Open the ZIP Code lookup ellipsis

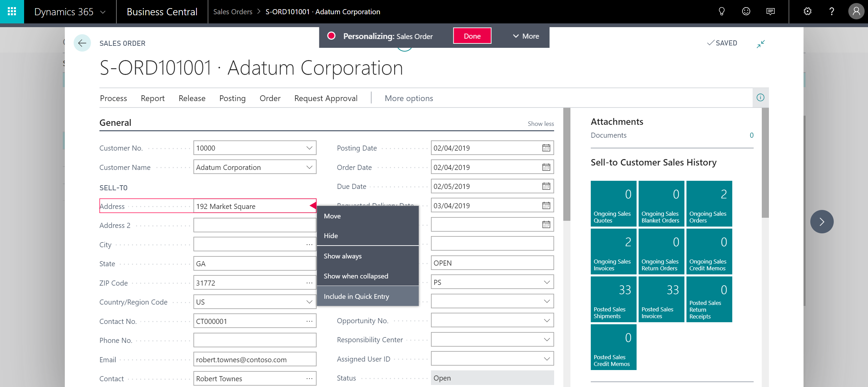pos(309,282)
